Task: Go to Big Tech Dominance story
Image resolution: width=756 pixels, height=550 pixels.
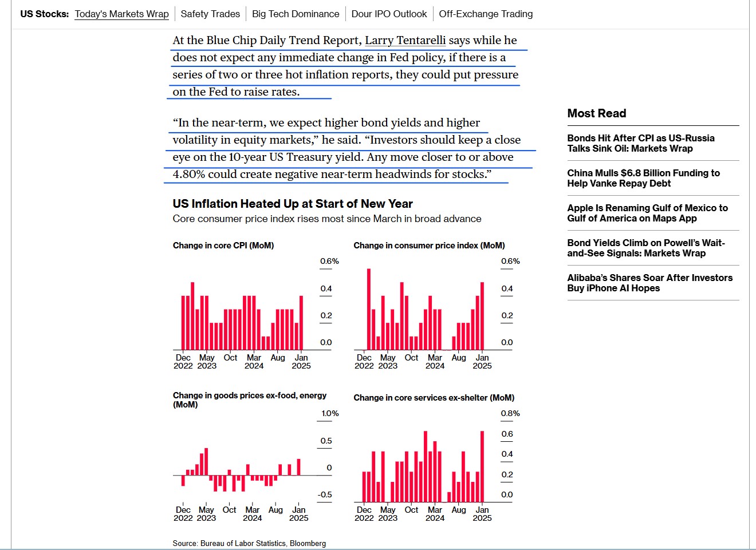Action: (x=296, y=14)
